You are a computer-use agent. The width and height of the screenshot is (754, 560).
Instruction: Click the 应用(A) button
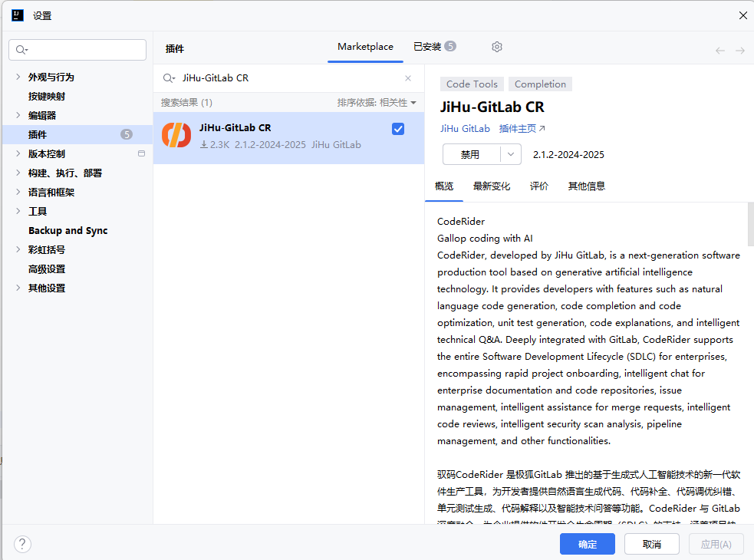(x=716, y=544)
